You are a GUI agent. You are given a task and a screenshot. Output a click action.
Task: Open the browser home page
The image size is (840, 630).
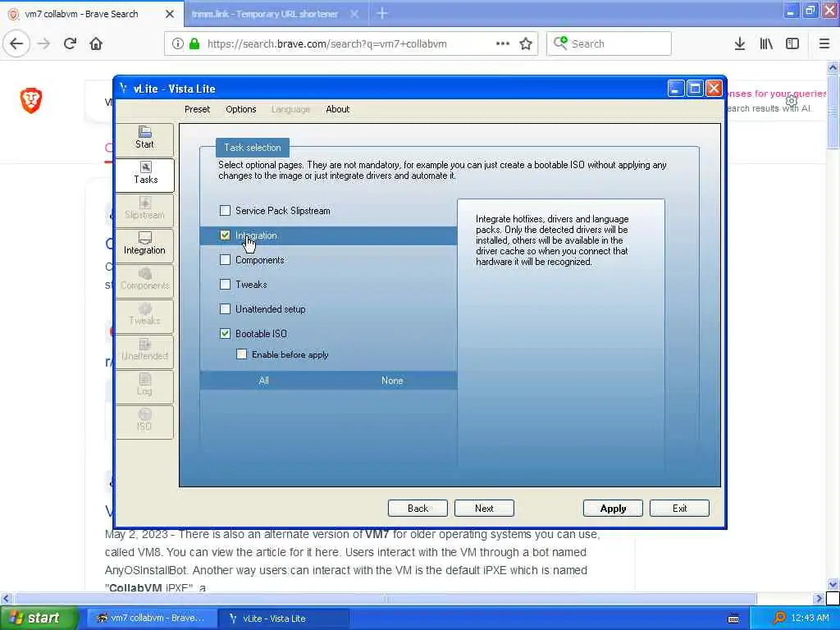click(x=96, y=43)
